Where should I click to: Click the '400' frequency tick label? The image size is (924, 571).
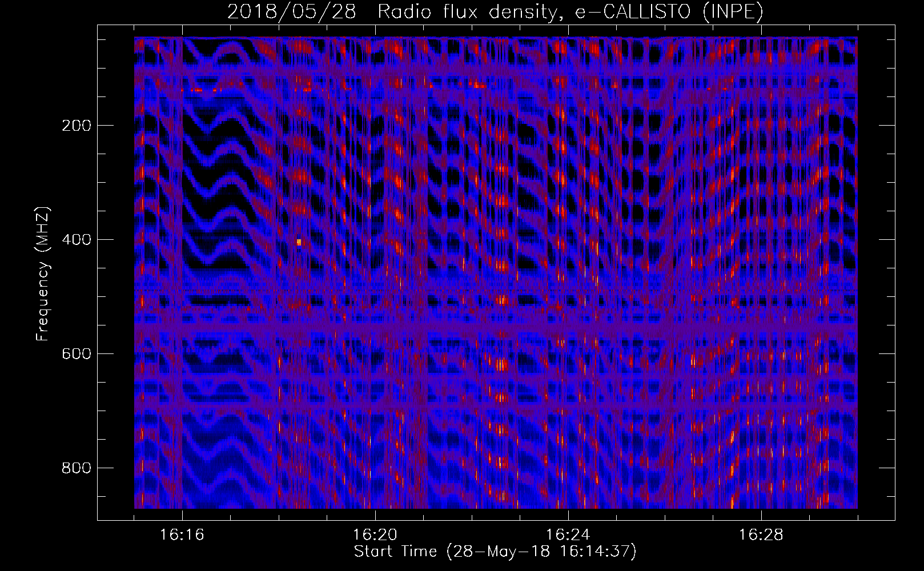[77, 240]
